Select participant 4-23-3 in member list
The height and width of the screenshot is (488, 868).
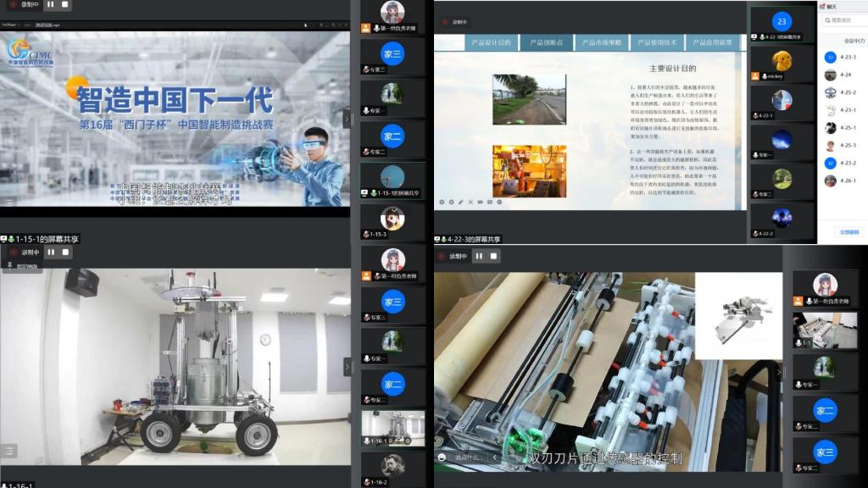tap(848, 57)
